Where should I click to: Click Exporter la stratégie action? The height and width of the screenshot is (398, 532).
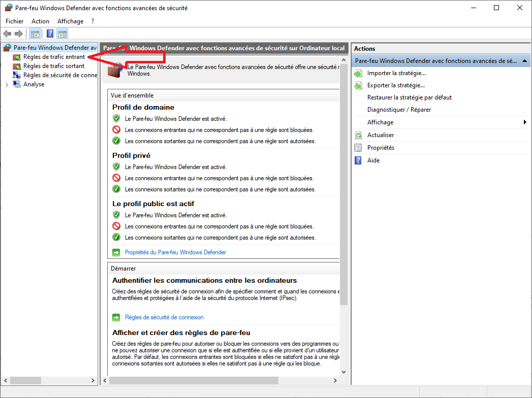[396, 85]
